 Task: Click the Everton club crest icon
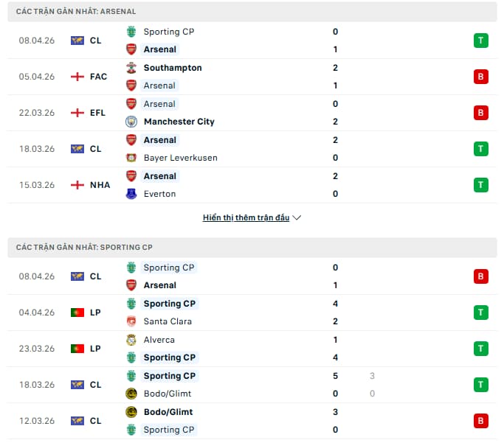[x=131, y=194]
